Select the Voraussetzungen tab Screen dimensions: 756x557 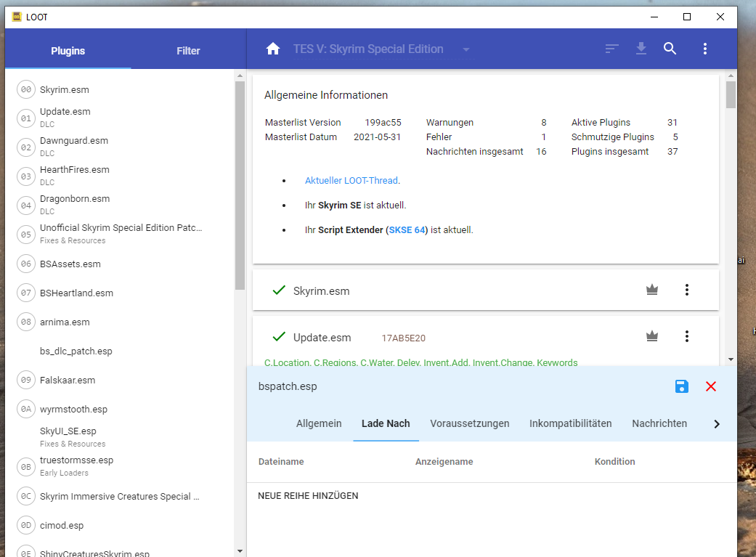(469, 423)
